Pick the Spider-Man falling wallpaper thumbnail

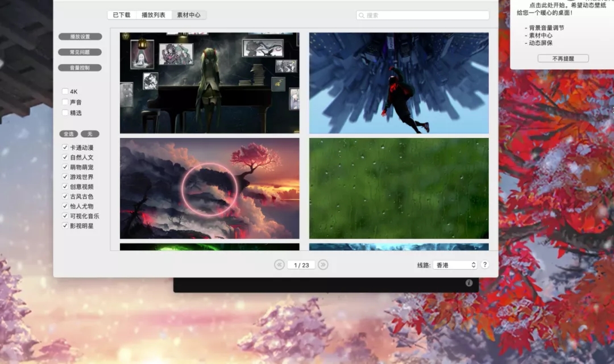(399, 83)
